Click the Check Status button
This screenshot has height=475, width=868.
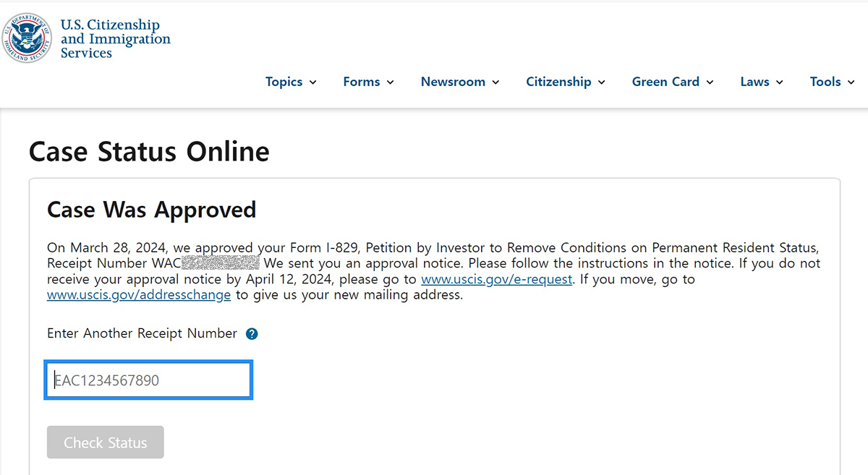[x=106, y=442]
